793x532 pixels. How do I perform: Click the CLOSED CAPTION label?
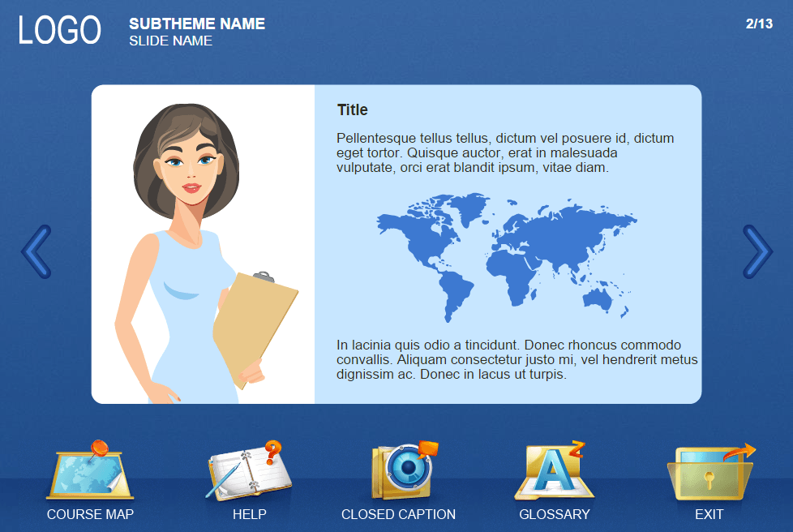click(x=398, y=514)
